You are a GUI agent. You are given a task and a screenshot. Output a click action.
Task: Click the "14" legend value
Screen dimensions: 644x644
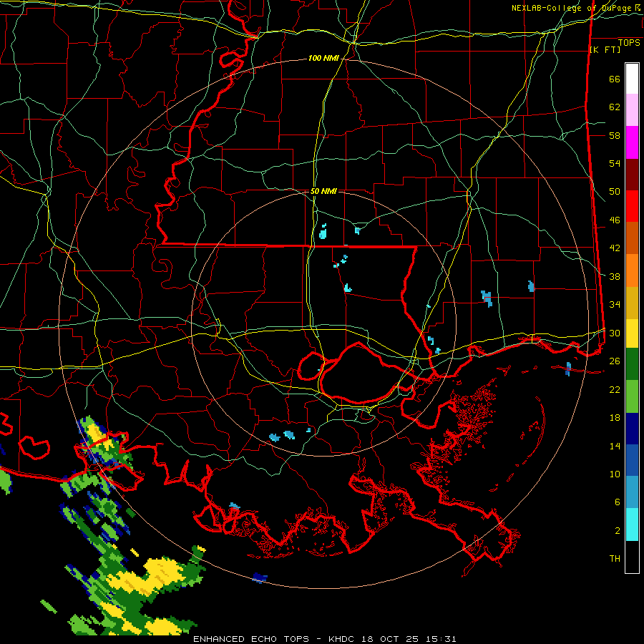(x=615, y=446)
